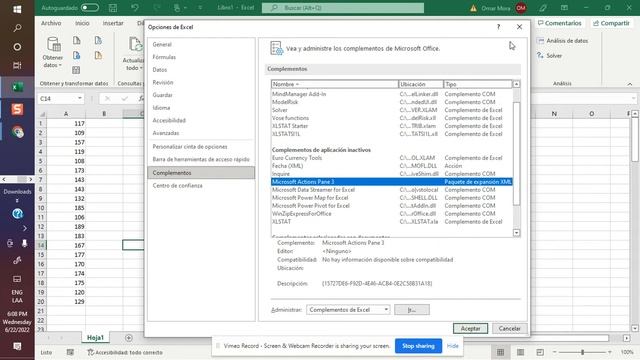Click Hide link in sharing bar
The height and width of the screenshot is (360, 640).
453,346
